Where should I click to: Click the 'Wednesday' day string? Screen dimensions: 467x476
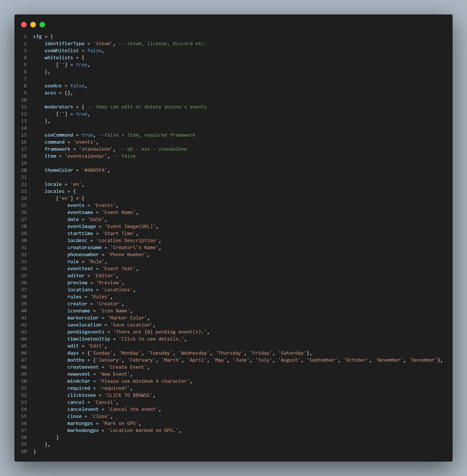tap(194, 353)
